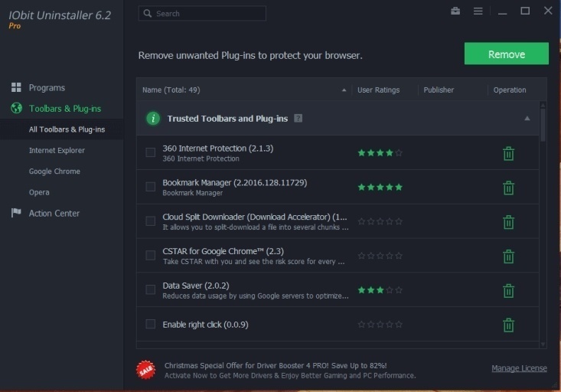
Task: Click the star rating of Bookmark Manager
Action: click(x=380, y=188)
